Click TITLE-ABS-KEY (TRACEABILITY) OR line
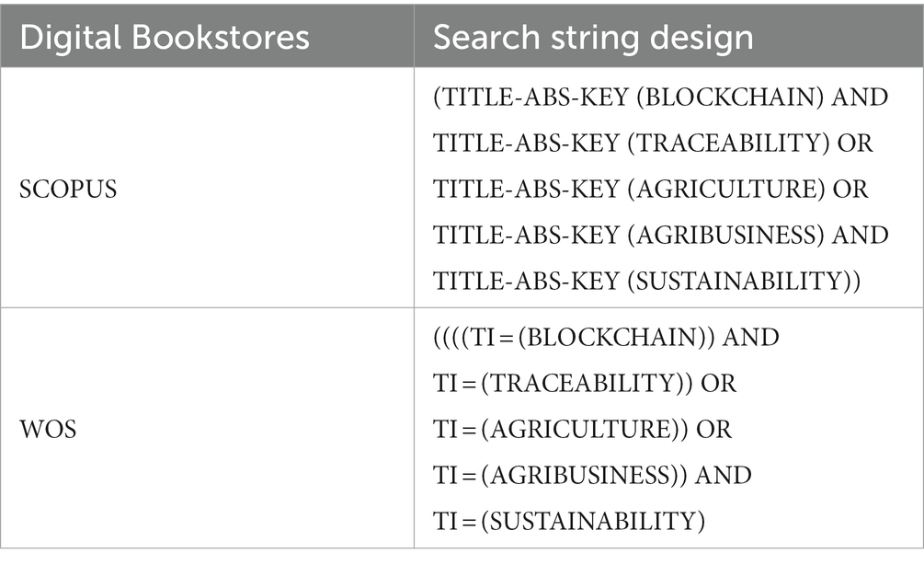 click(653, 144)
